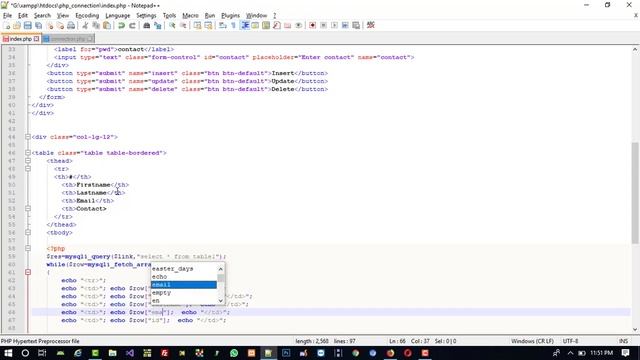Viewport: 640px width, 360px height.
Task: Open the Macro menu
Action: point(190,16)
